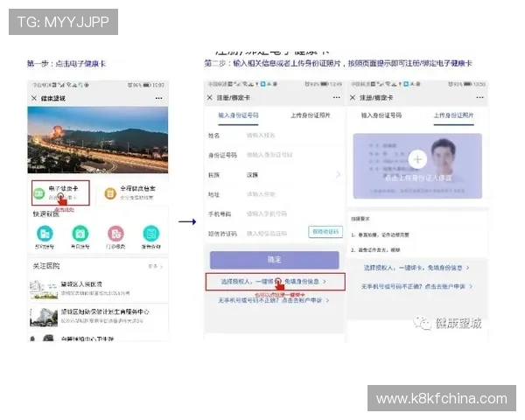Open 电子健康卡 green card icon on home screen
Viewport: 525px width, 420px height.
39,193
